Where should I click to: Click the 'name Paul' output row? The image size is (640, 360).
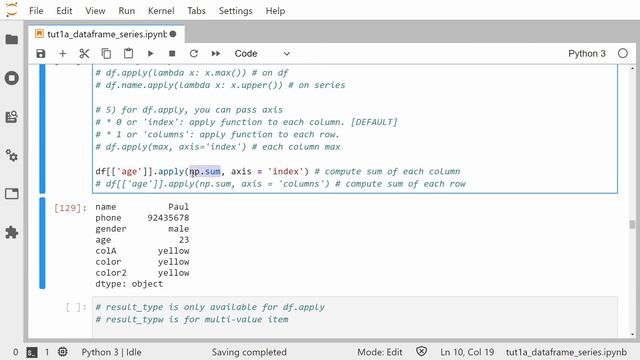(142, 207)
